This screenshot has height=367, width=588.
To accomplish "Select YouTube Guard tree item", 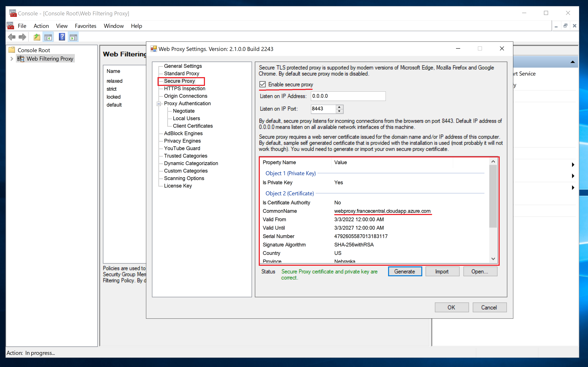I will point(182,148).
